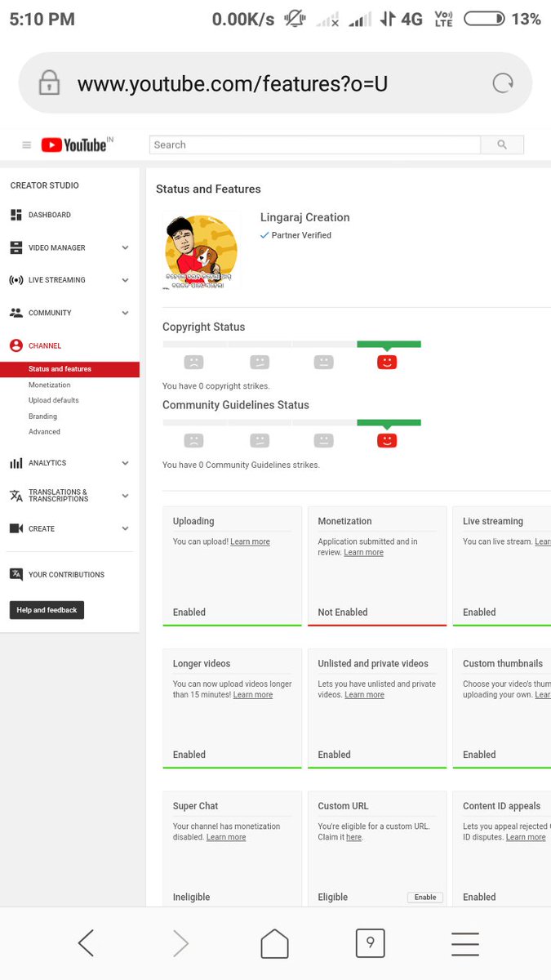Open Advanced in sidebar
This screenshot has width=551, height=980.
click(x=44, y=432)
